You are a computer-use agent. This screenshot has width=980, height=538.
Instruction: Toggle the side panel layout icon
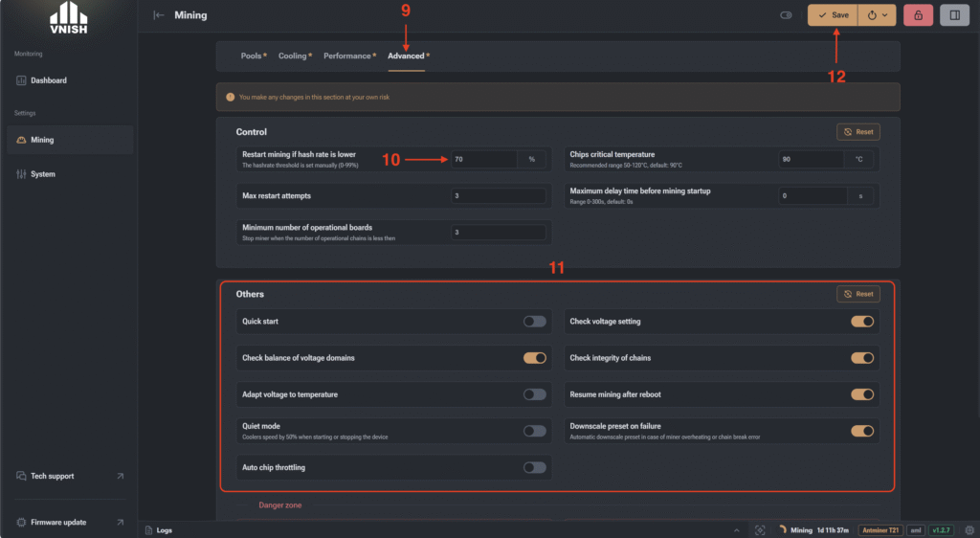(954, 15)
